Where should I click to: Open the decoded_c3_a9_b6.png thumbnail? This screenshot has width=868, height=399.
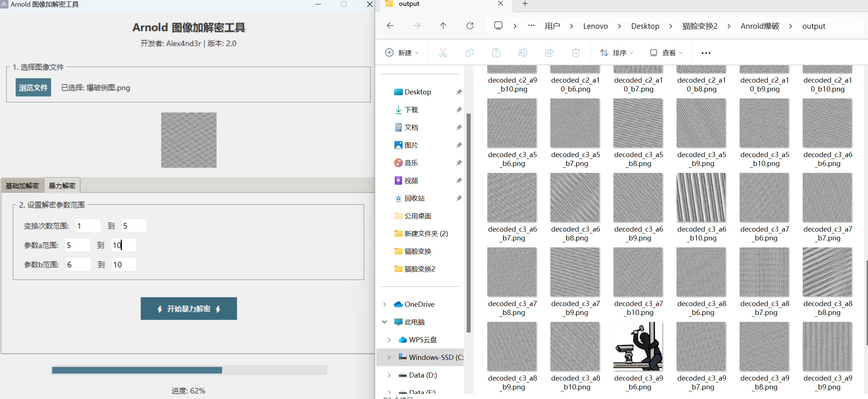(638, 347)
